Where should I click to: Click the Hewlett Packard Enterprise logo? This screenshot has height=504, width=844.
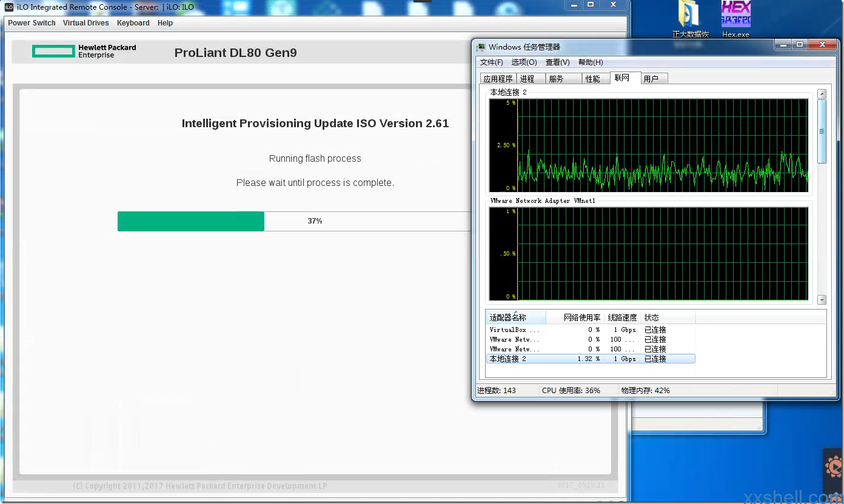[84, 51]
